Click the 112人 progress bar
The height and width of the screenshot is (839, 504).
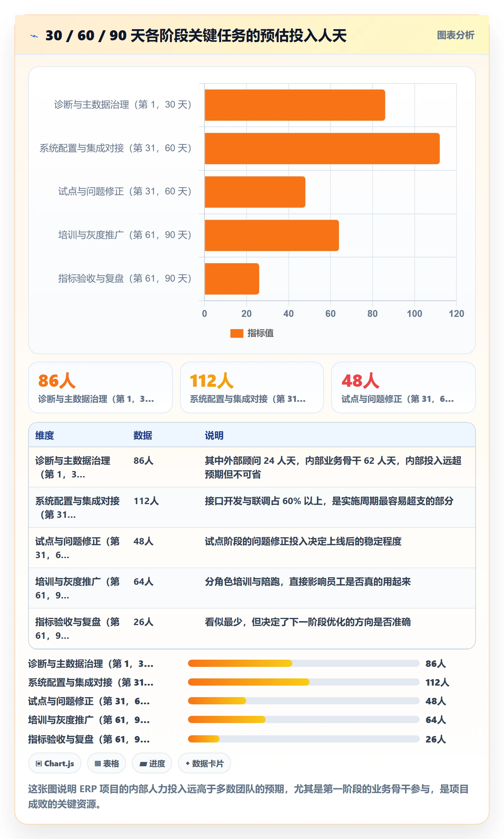pyautogui.click(x=304, y=682)
